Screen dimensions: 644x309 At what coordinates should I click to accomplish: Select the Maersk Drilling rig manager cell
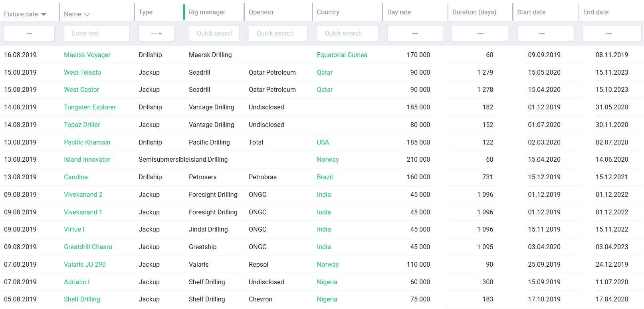210,55
